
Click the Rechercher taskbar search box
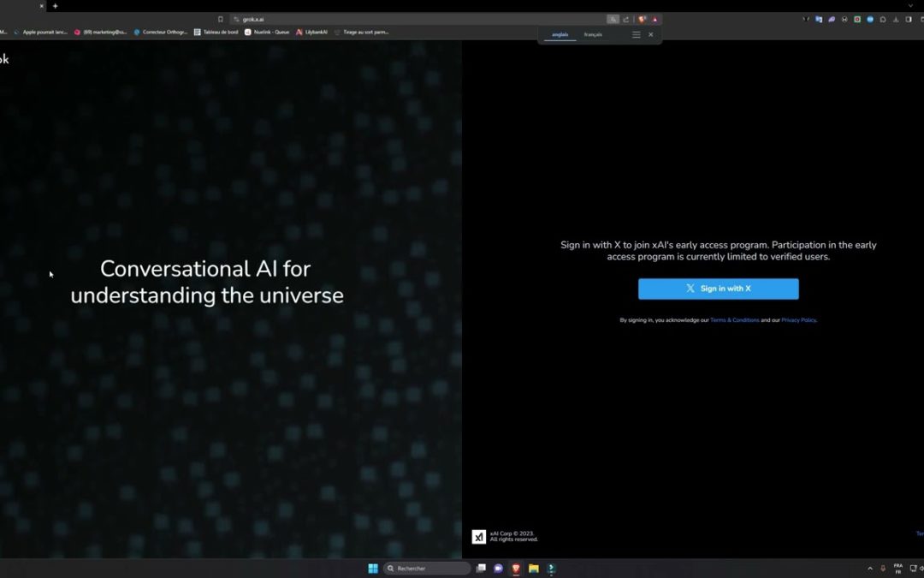click(427, 569)
